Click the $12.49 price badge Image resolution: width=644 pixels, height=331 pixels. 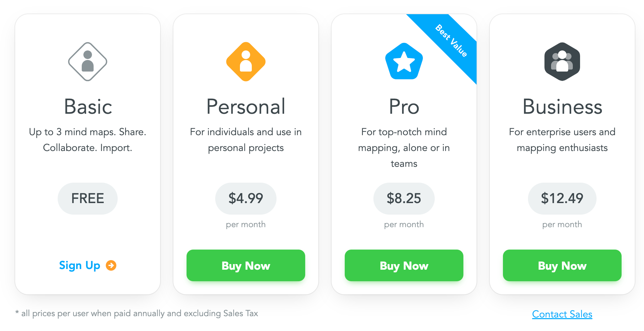(562, 198)
